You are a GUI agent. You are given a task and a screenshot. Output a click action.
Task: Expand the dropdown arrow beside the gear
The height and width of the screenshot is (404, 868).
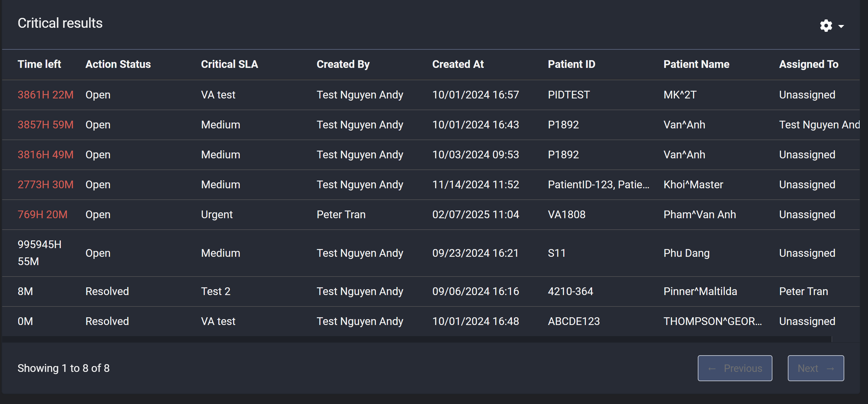click(841, 26)
